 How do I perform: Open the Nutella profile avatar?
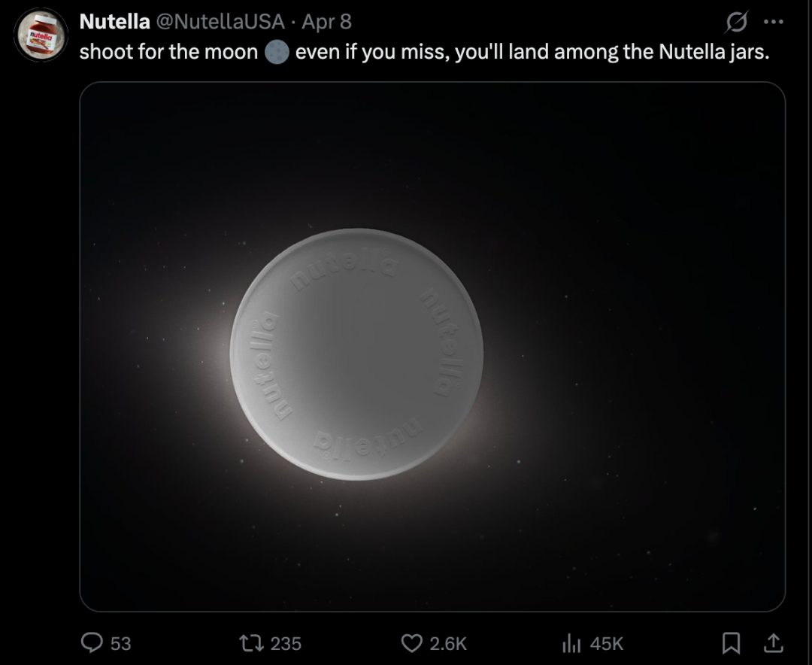[41, 35]
